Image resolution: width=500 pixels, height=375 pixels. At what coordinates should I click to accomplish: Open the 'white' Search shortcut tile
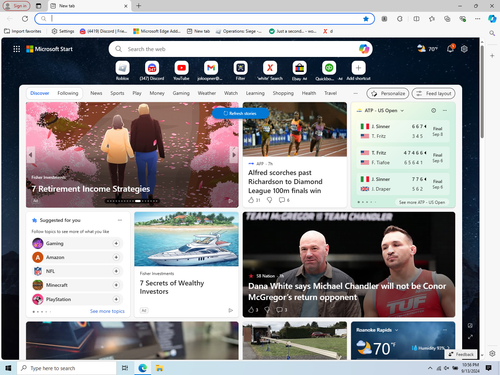click(x=270, y=68)
